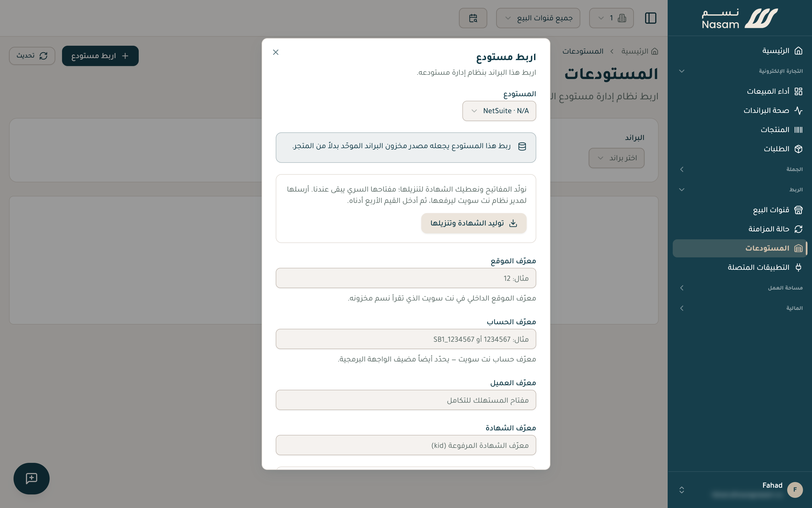
Task: Open the date range calendar icon
Action: click(x=473, y=18)
